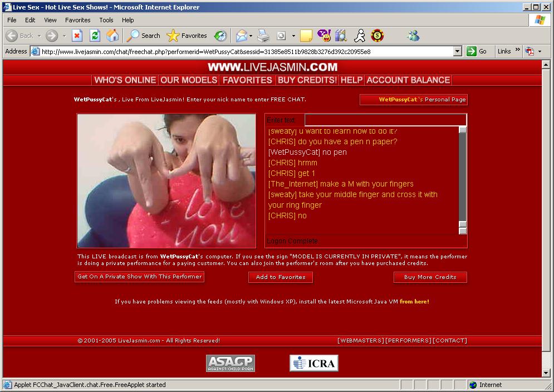Click the Internet zone globe in status bar
Screen dimensions: 554x392
pyautogui.click(x=473, y=385)
